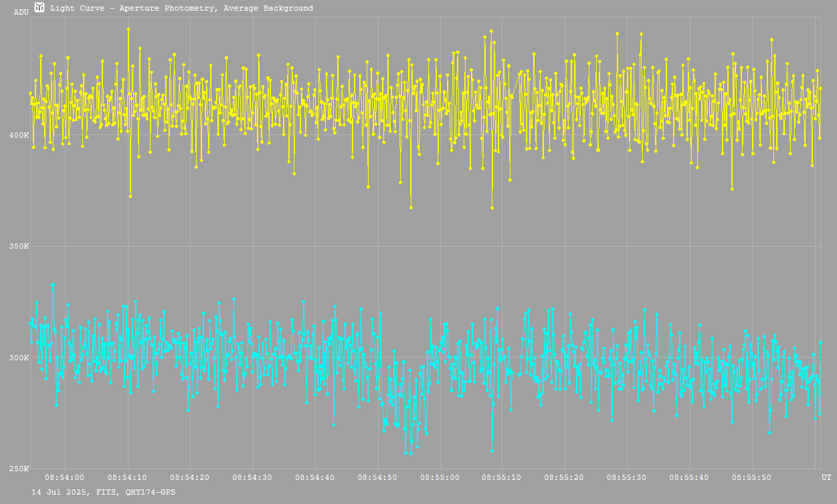Image resolution: width=837 pixels, height=504 pixels.
Task: Click the 08:54:20 time axis label
Action: click(190, 477)
